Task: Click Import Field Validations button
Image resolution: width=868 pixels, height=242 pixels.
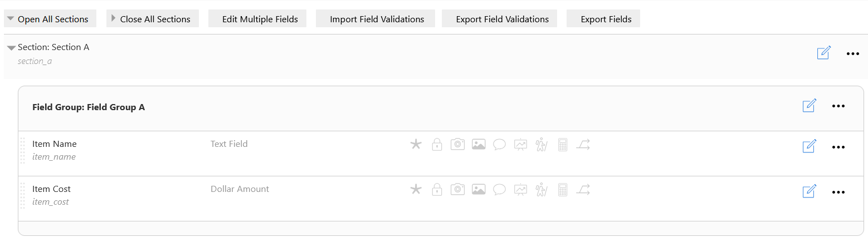Action: [377, 19]
